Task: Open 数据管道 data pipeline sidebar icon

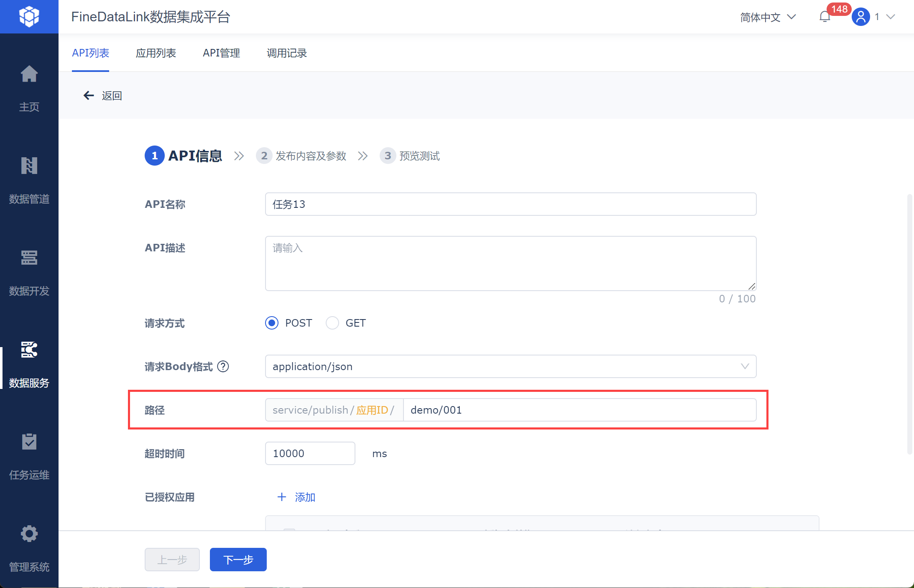Action: [x=29, y=166]
